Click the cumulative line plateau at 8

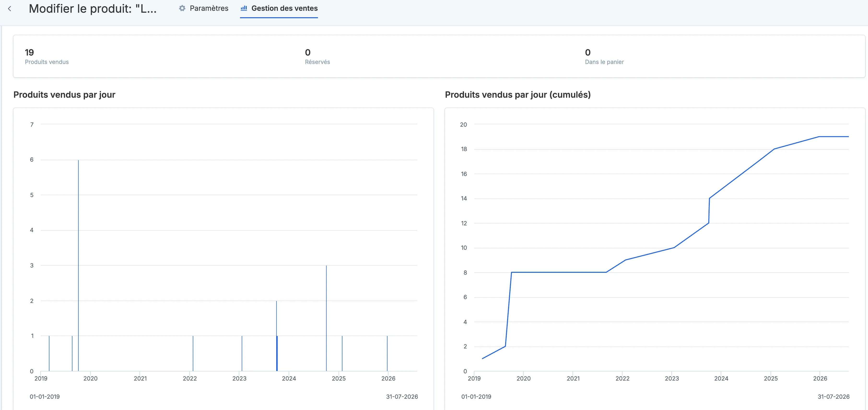(559, 272)
